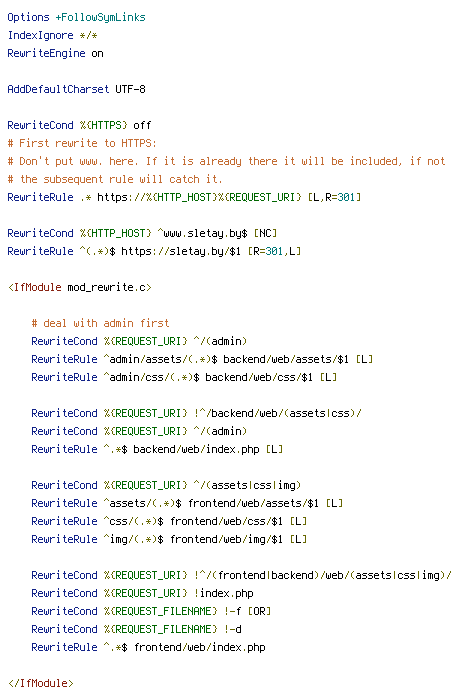
Task: Click the admin/assets rewrite rule line
Action: [x=202, y=359]
